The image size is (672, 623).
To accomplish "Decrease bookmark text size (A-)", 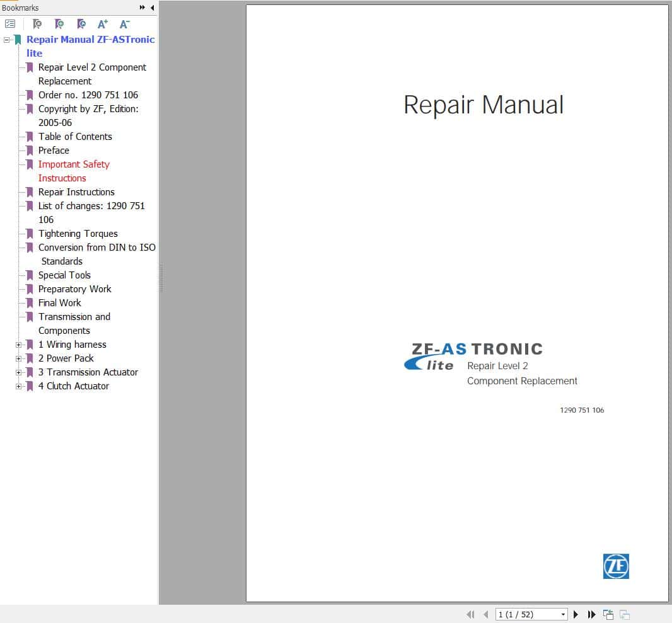I will (x=124, y=24).
